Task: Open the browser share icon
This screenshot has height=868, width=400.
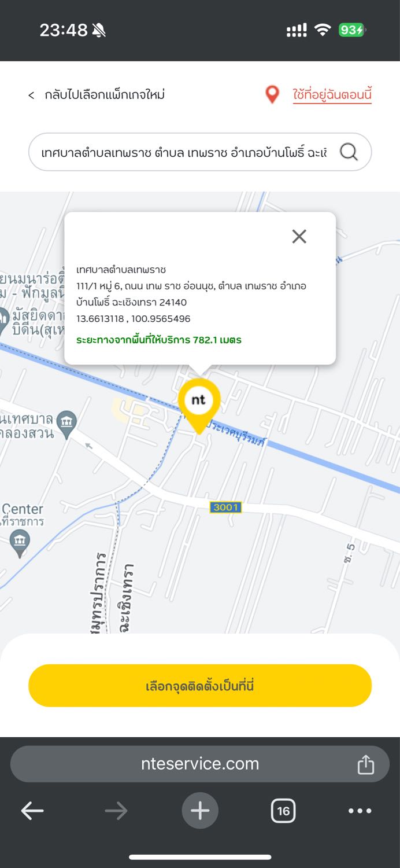Action: (366, 764)
